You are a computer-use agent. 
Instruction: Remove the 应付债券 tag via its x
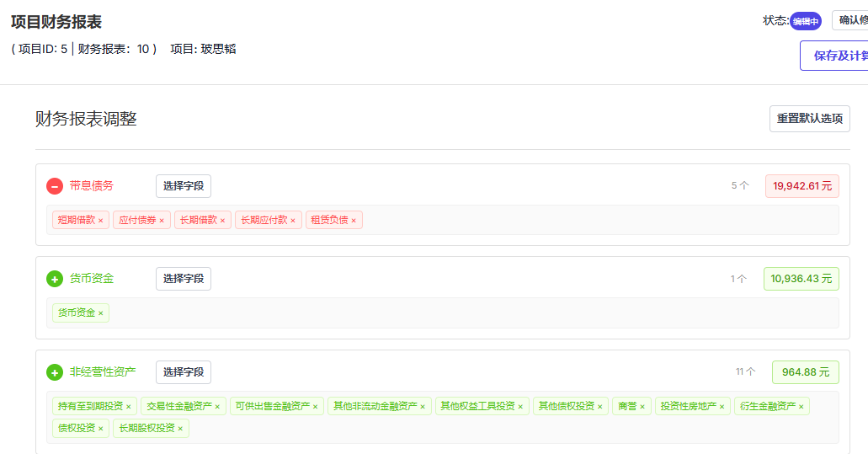(162, 221)
